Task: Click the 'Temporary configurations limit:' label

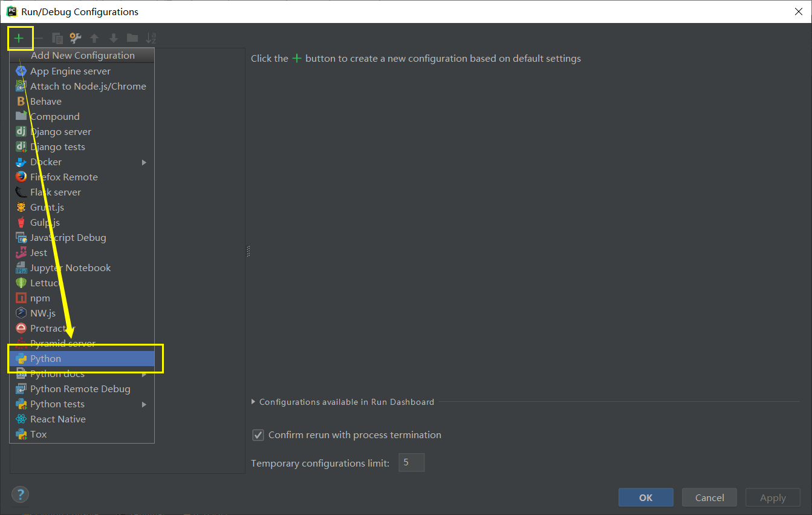Action: [320, 463]
